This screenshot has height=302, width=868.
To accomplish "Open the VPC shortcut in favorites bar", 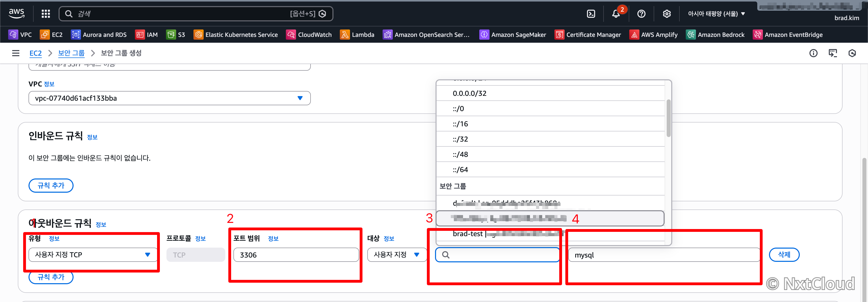I will (20, 34).
